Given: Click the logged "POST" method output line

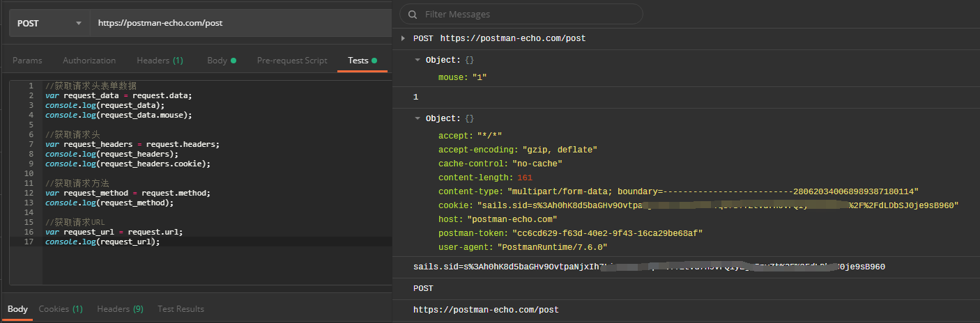Looking at the screenshot, I should click(423, 288).
